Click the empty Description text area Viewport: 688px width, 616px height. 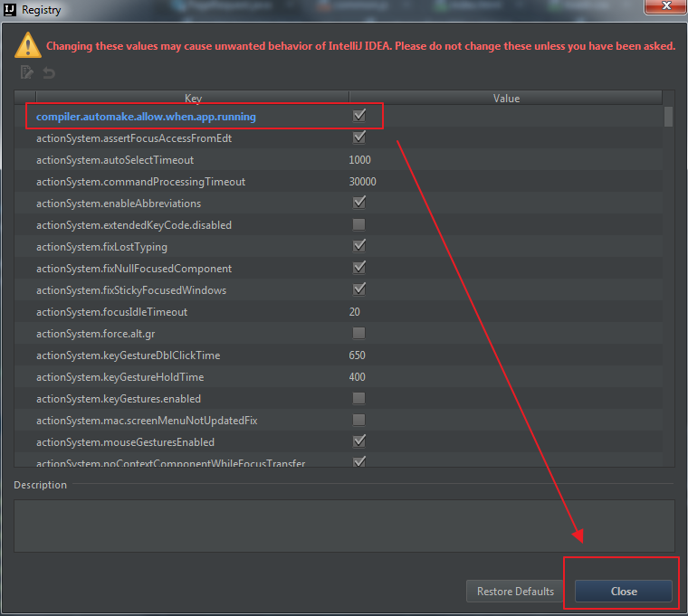(344, 526)
